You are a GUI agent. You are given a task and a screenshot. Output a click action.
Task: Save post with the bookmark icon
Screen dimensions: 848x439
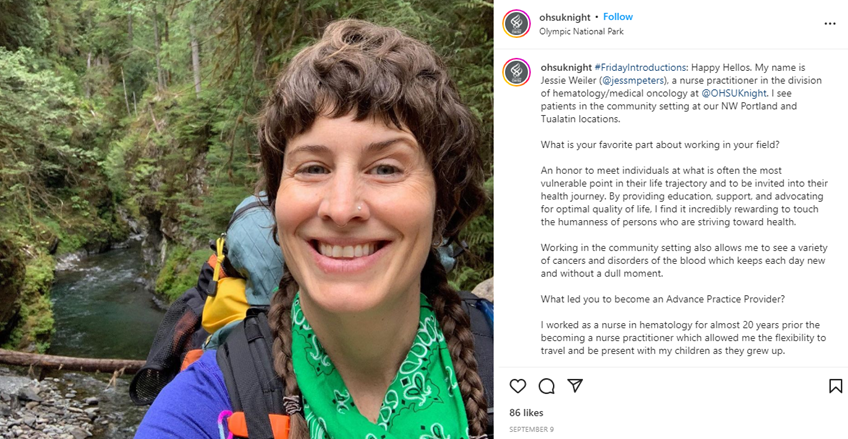[835, 386]
